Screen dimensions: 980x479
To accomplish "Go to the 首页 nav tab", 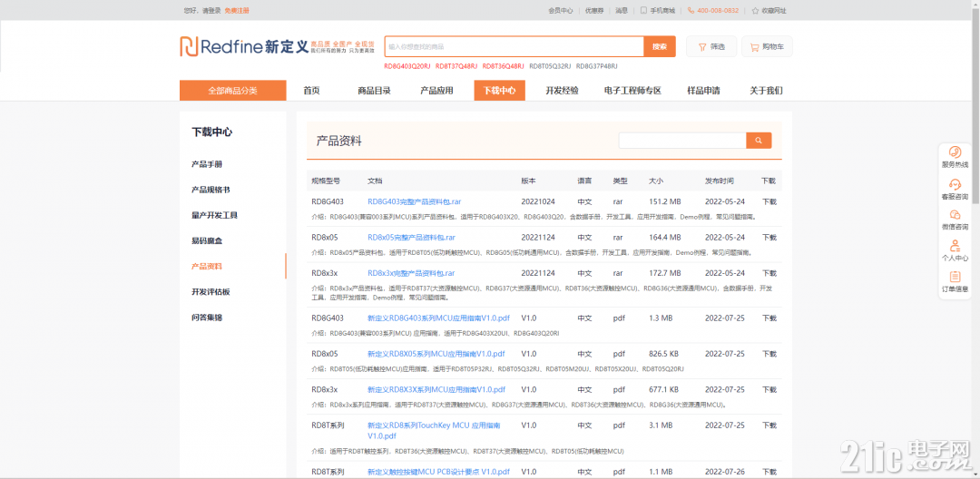I will (x=311, y=91).
